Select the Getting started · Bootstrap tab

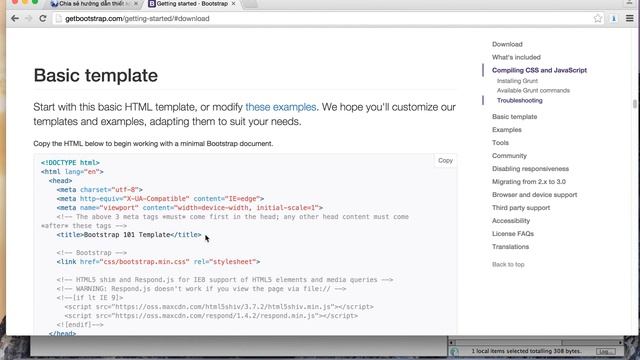click(192, 3)
